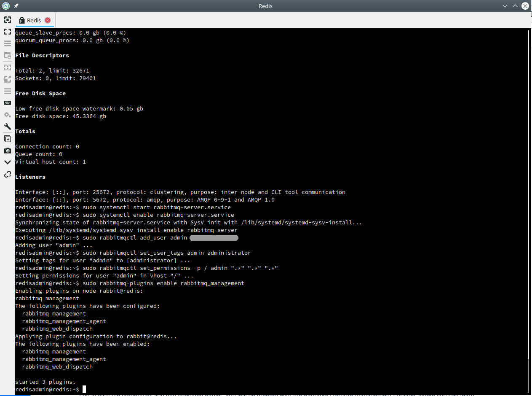Viewport: 532px width, 396px height.
Task: Click the "quorum_queue_procs: 0.0 gb" line
Action: (x=72, y=40)
